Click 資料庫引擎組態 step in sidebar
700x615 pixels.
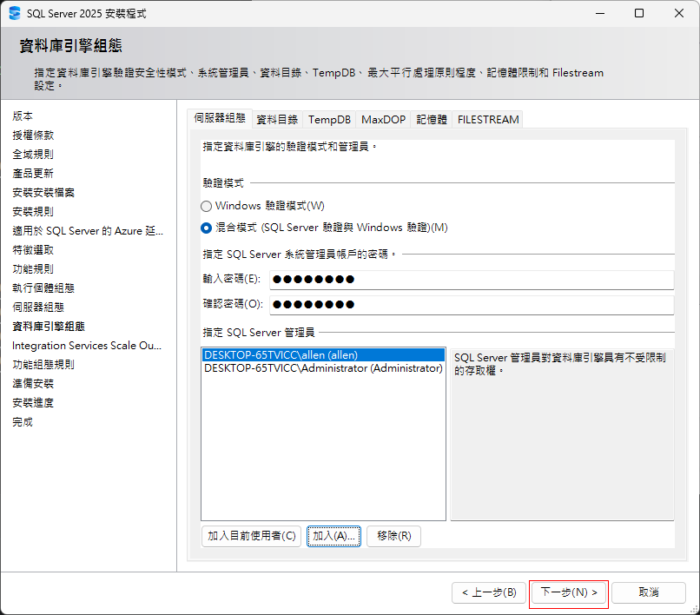pos(49,327)
